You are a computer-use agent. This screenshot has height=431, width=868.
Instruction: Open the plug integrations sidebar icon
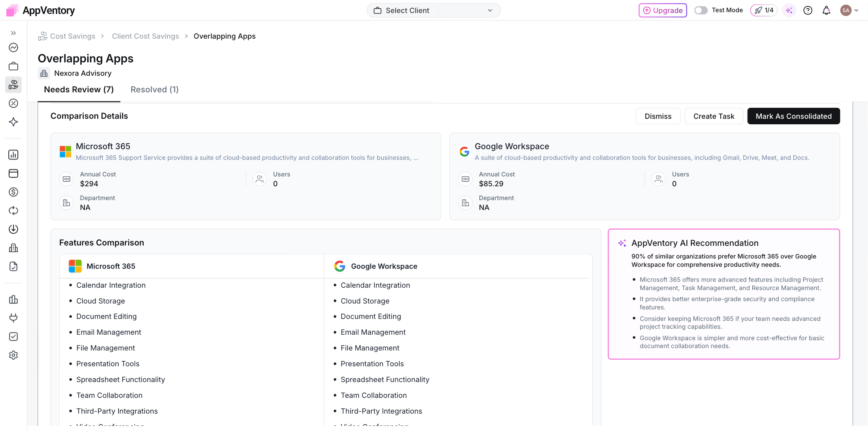click(x=13, y=318)
